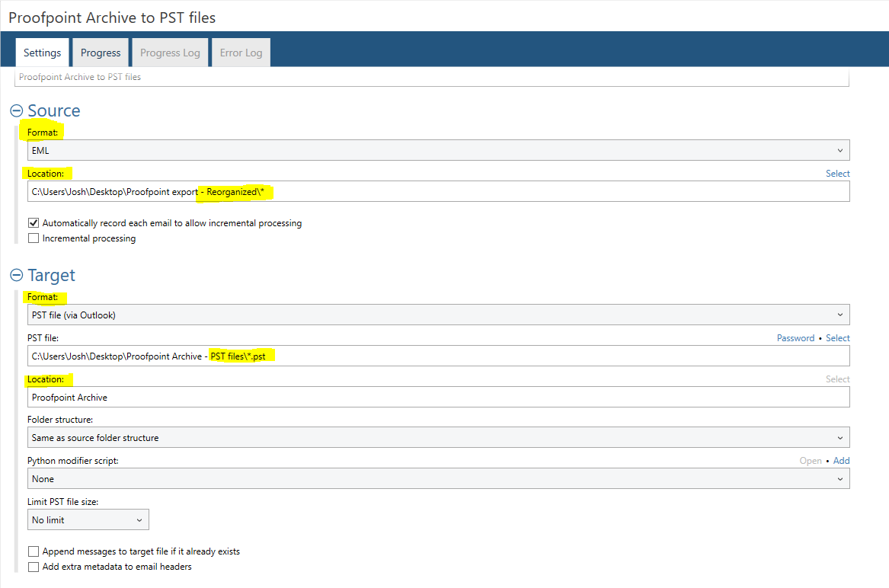Click the Open link for Python script
889x588 pixels.
coord(811,460)
